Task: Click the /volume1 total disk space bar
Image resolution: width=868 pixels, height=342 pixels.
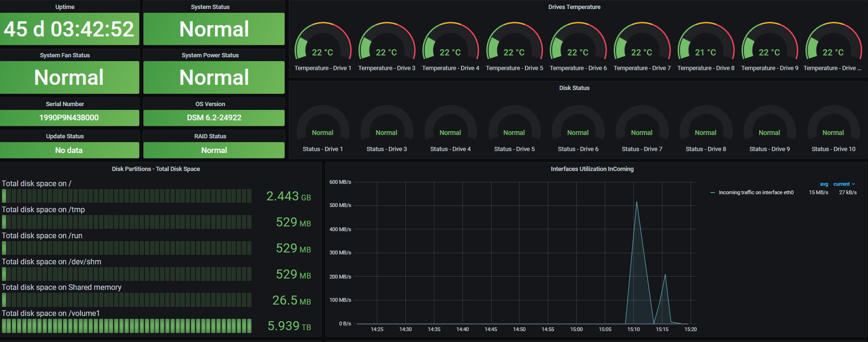Action: [127, 326]
